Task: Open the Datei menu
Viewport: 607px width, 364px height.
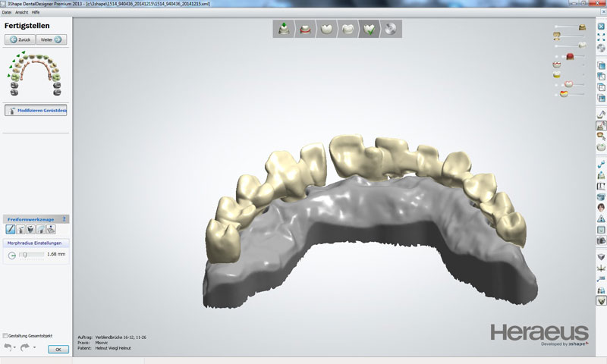Action: (x=7, y=13)
